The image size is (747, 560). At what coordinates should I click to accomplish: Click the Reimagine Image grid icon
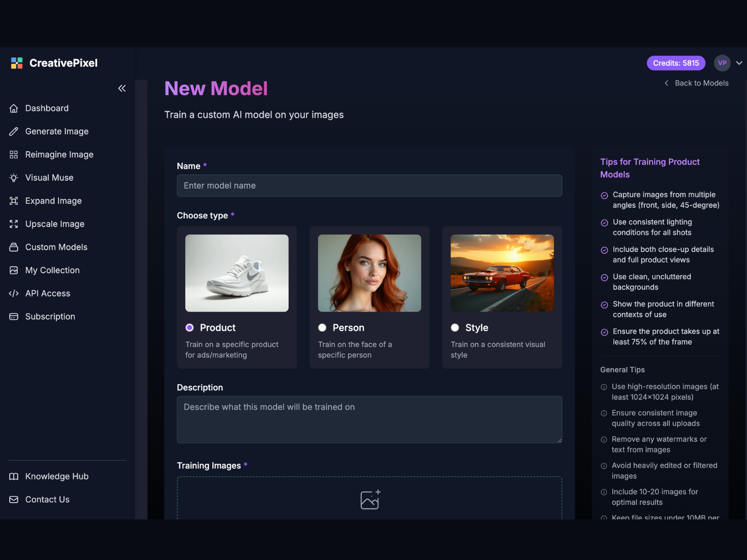tap(14, 154)
